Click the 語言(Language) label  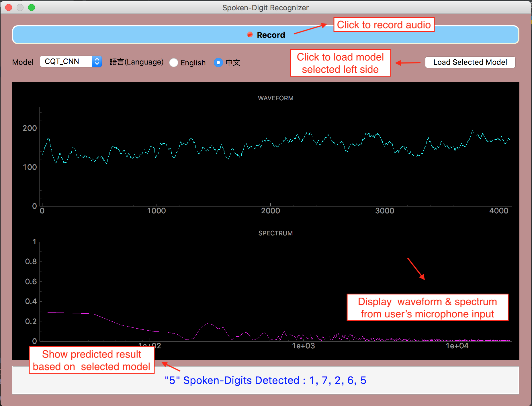click(137, 62)
